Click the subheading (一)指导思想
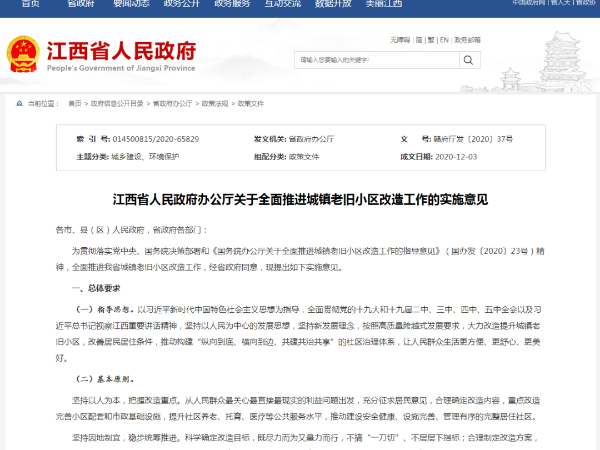The height and width of the screenshot is (450, 600). point(104,310)
